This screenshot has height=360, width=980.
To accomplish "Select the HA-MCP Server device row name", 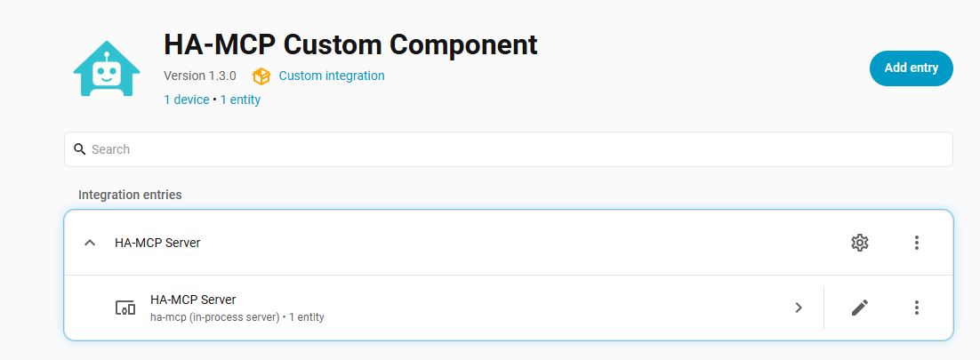I will [x=193, y=300].
